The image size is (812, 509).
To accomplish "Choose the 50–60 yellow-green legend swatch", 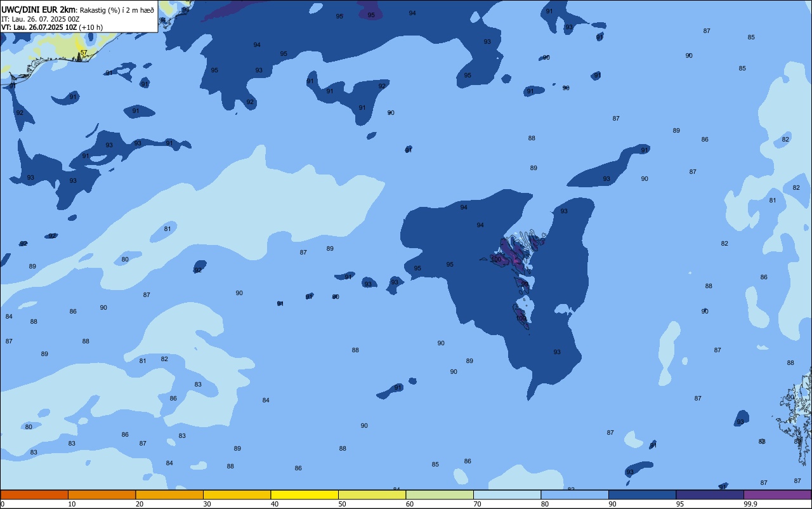I will [x=372, y=494].
